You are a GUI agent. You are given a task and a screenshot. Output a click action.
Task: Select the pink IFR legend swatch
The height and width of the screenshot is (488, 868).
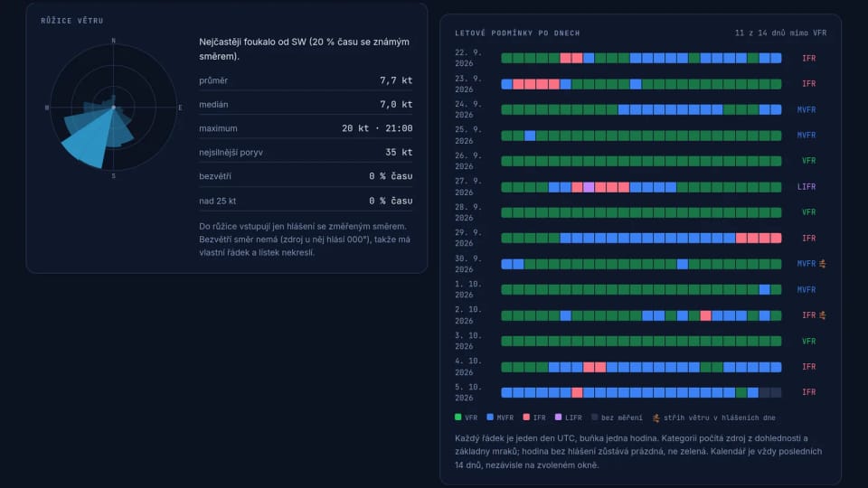526,418
